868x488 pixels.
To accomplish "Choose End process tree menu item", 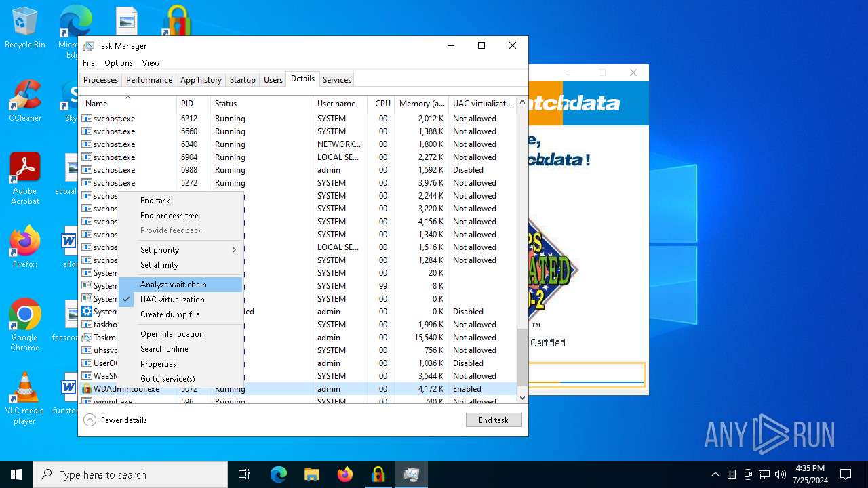I will pos(180,216).
